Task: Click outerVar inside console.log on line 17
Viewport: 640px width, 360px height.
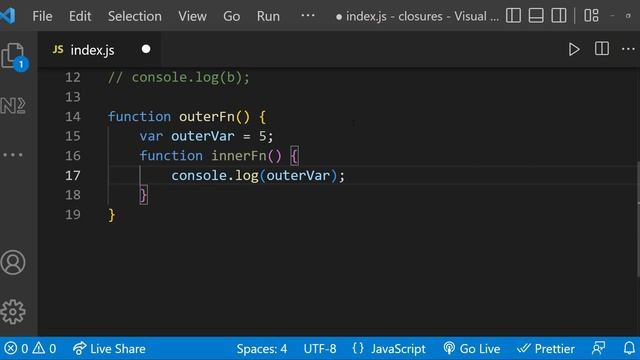Action: click(298, 176)
